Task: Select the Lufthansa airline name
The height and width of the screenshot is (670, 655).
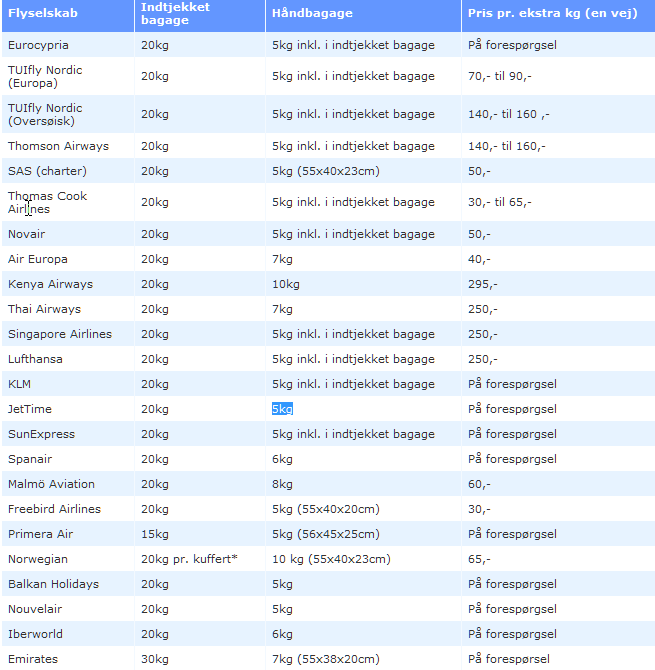Action: [35, 359]
